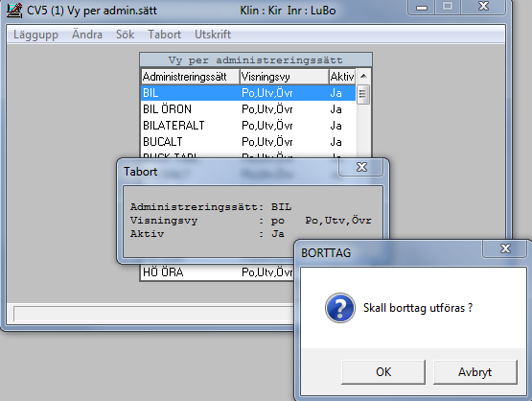
Task: Select the BIL ÖRON row
Action: tap(248, 109)
